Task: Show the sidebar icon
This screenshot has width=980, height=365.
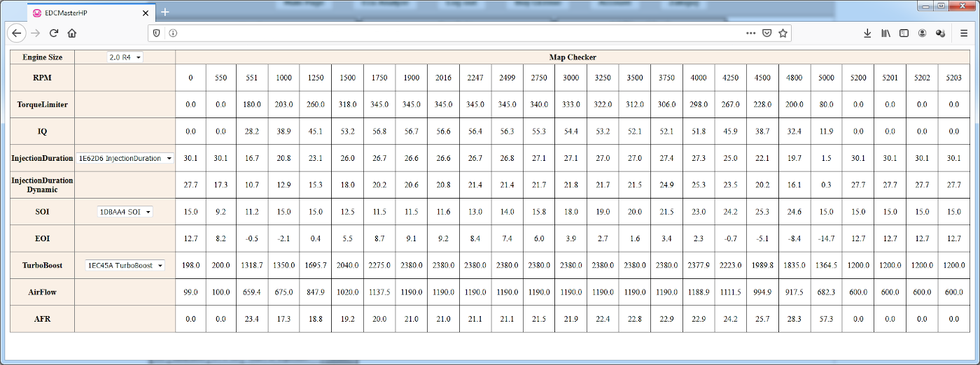Action: 904,33
